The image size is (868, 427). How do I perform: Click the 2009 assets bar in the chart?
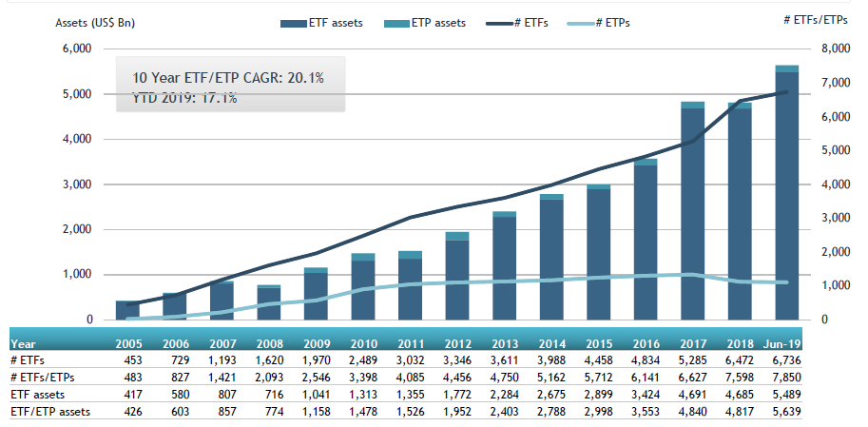click(316, 294)
